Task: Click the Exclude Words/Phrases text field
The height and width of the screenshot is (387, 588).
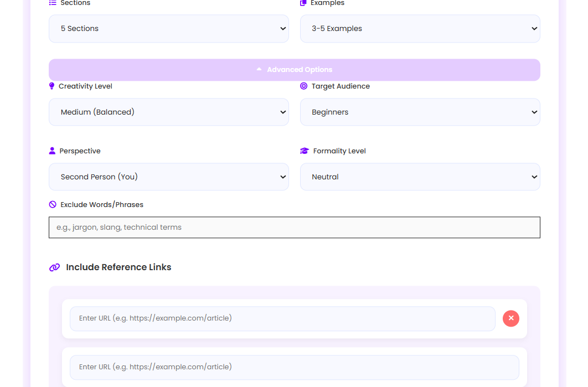Action: 294,228
